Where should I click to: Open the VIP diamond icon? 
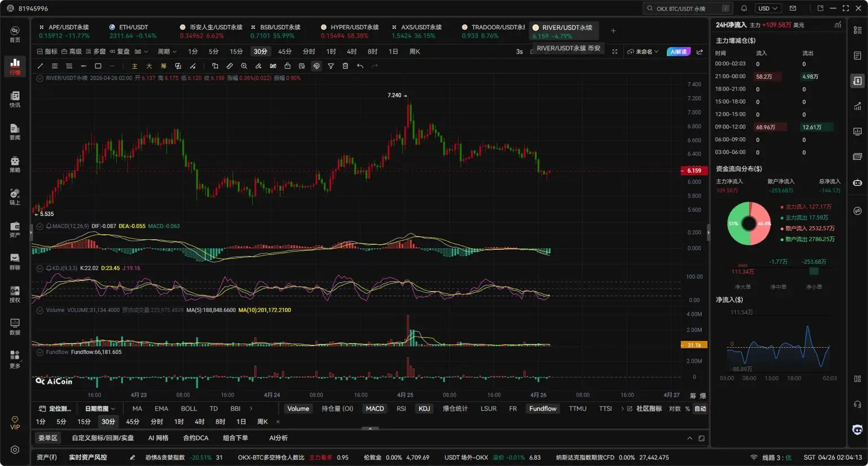coord(15,423)
